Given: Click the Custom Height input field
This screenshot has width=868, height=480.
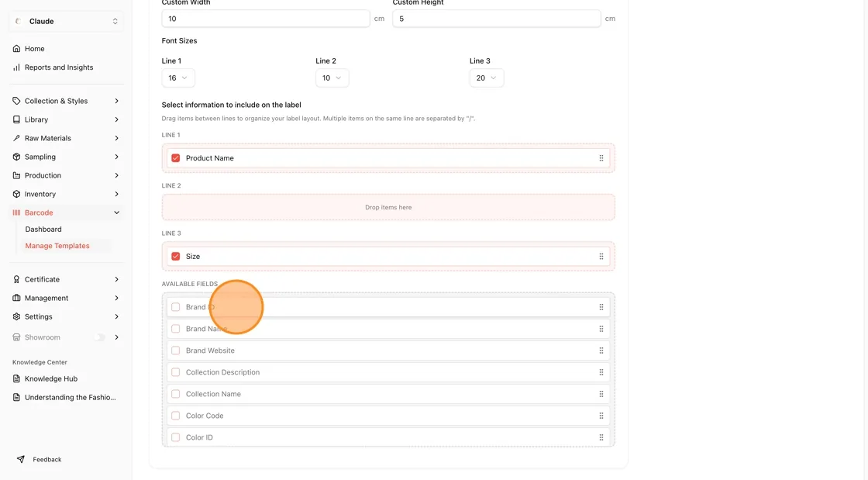Looking at the screenshot, I should pos(497,19).
